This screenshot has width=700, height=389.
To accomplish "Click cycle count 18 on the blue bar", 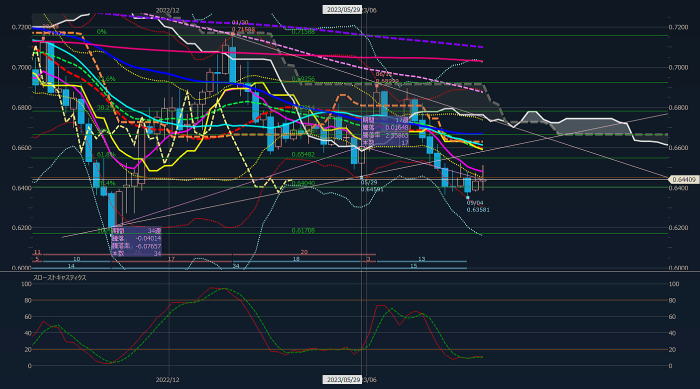I will coord(296,259).
